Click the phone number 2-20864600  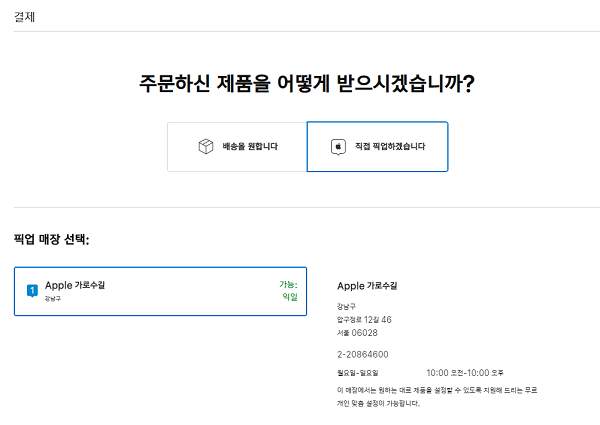(x=363, y=355)
